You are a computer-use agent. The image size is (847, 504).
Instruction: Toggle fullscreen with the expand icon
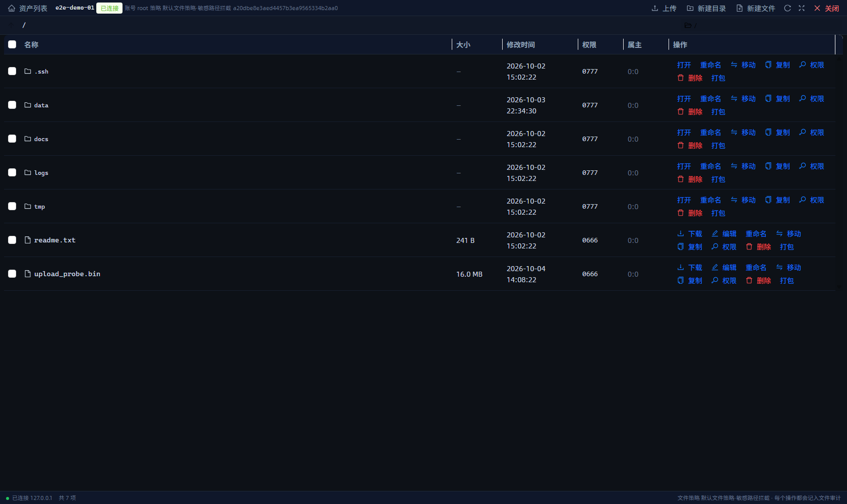pyautogui.click(x=802, y=8)
